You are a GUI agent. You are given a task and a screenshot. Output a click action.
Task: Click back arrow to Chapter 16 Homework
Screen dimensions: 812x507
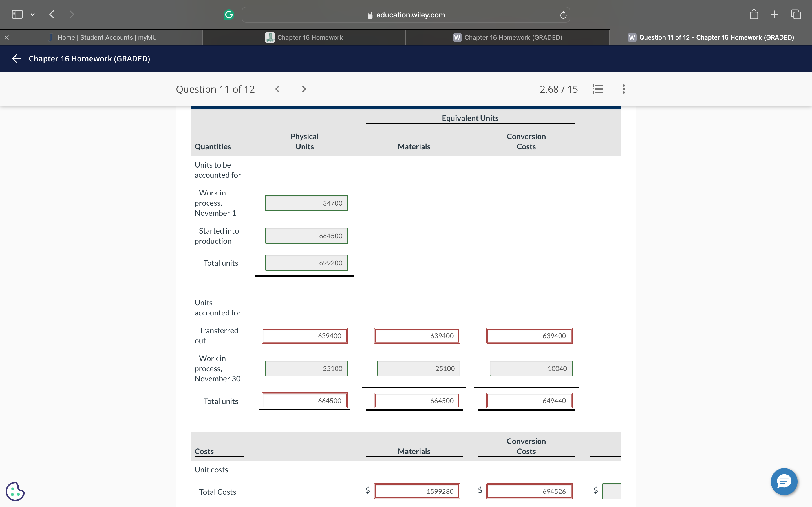pos(16,59)
